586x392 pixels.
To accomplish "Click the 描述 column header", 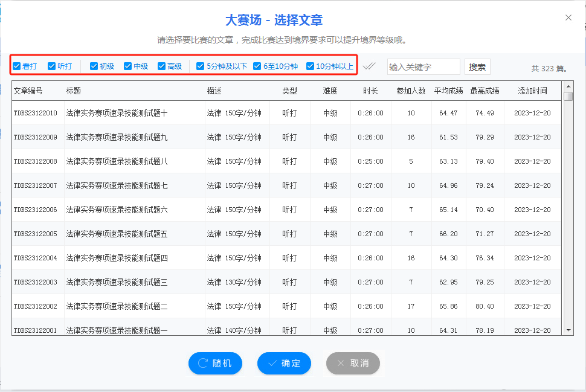I will pyautogui.click(x=214, y=91).
